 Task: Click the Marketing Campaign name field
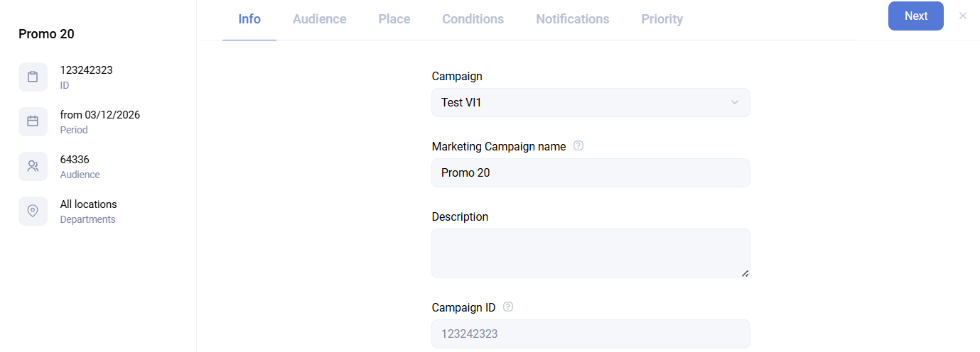coord(590,172)
